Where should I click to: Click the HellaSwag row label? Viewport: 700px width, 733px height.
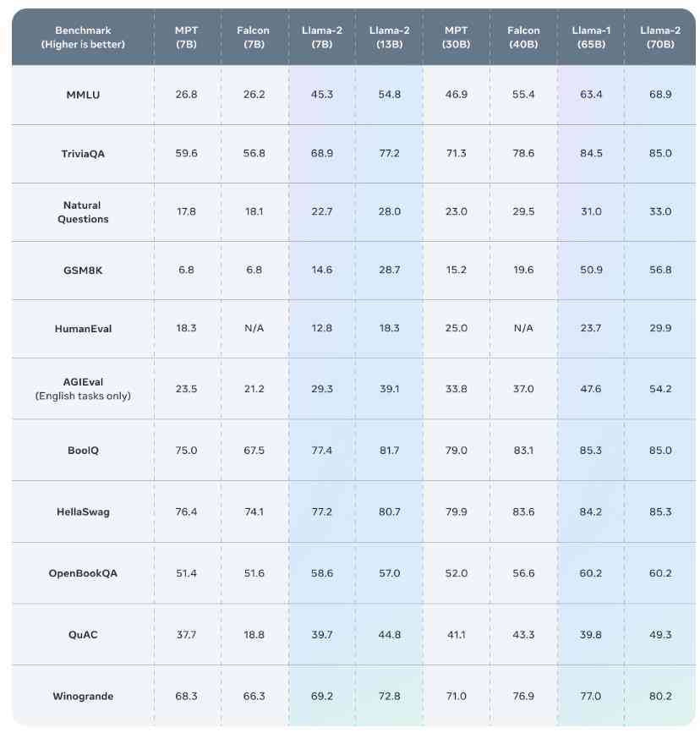click(83, 511)
